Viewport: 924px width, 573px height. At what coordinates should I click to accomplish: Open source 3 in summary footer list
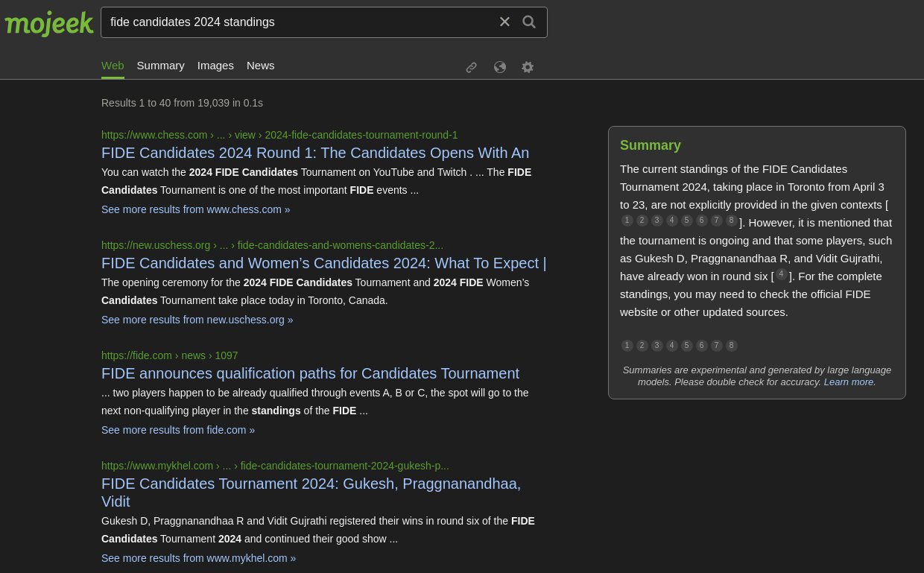[657, 346]
